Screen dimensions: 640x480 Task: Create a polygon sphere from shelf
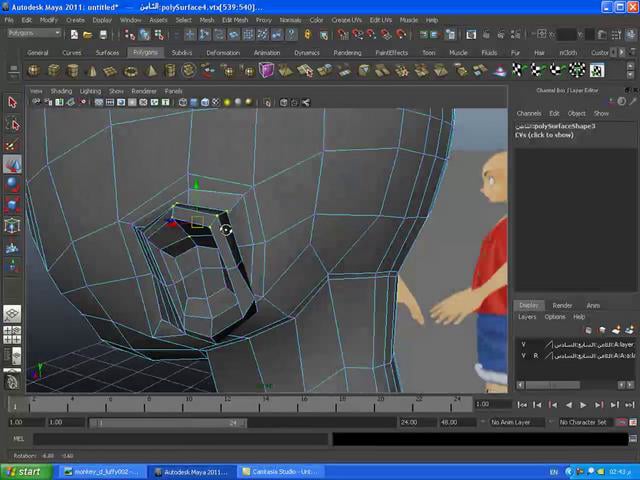(x=33, y=71)
